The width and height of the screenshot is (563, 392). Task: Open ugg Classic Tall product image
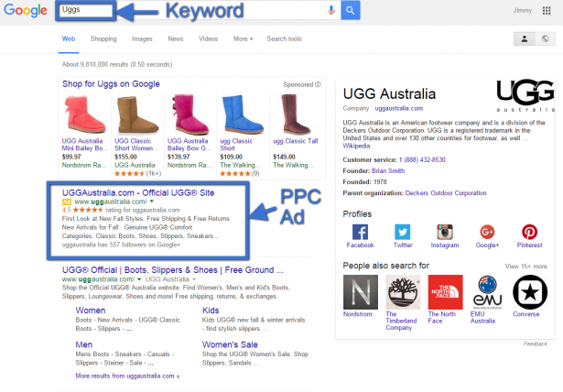click(x=295, y=114)
